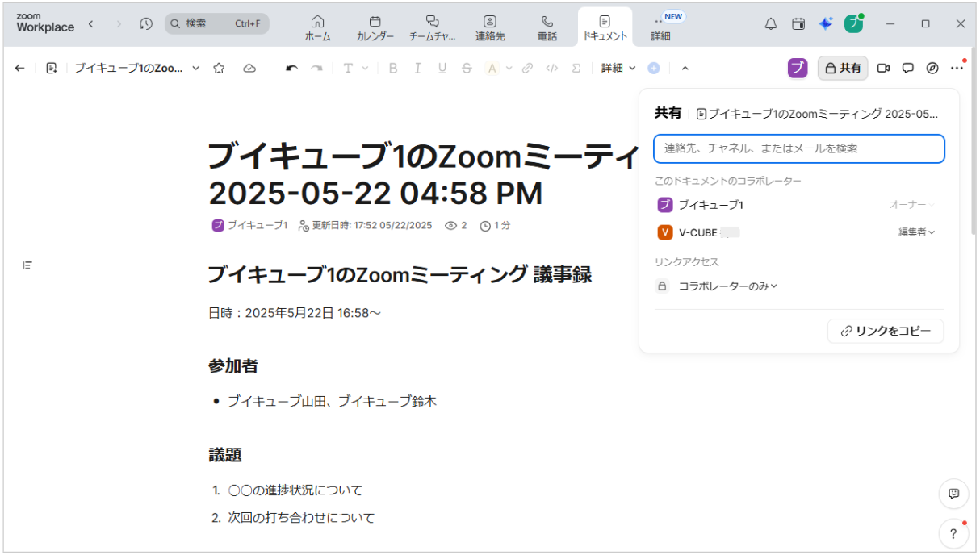Switch to the 連絡先 tab
980x555 pixels.
(x=490, y=28)
